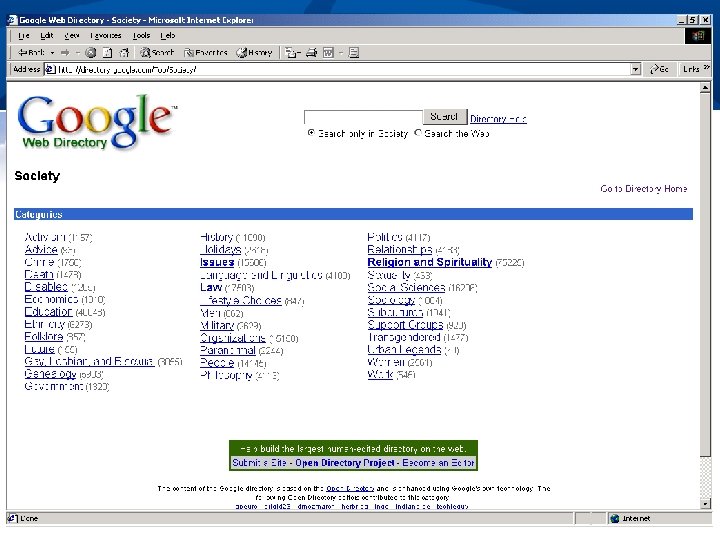Open the Edit toolbar button dropdown arrow
720x540 pixels.
[341, 53]
